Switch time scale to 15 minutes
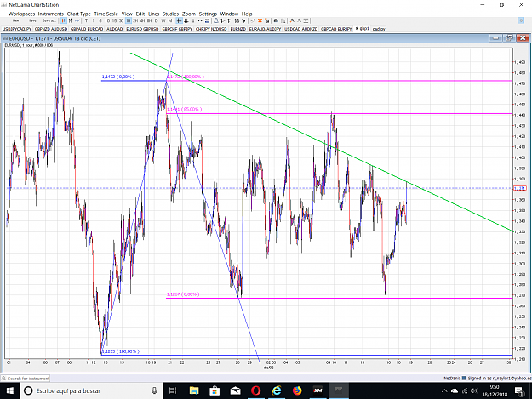Image resolution: width=532 pixels, height=399 pixels. pyautogui.click(x=114, y=20)
